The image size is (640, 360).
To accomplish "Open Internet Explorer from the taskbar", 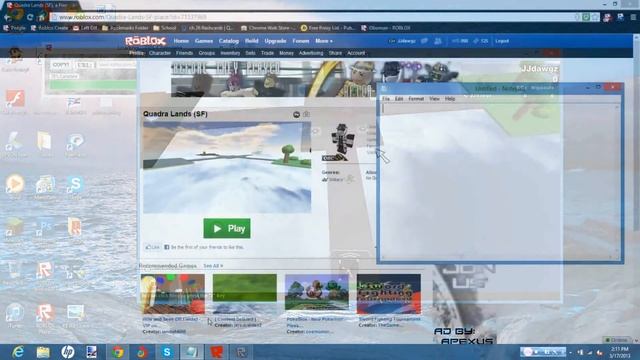I will (18, 352).
